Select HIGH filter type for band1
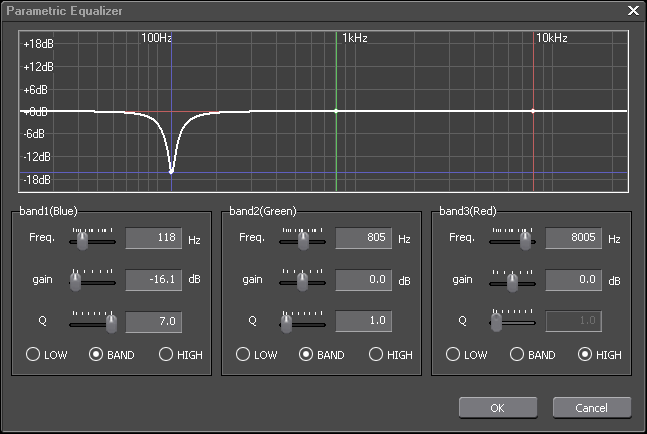647x434 pixels. pos(166,354)
